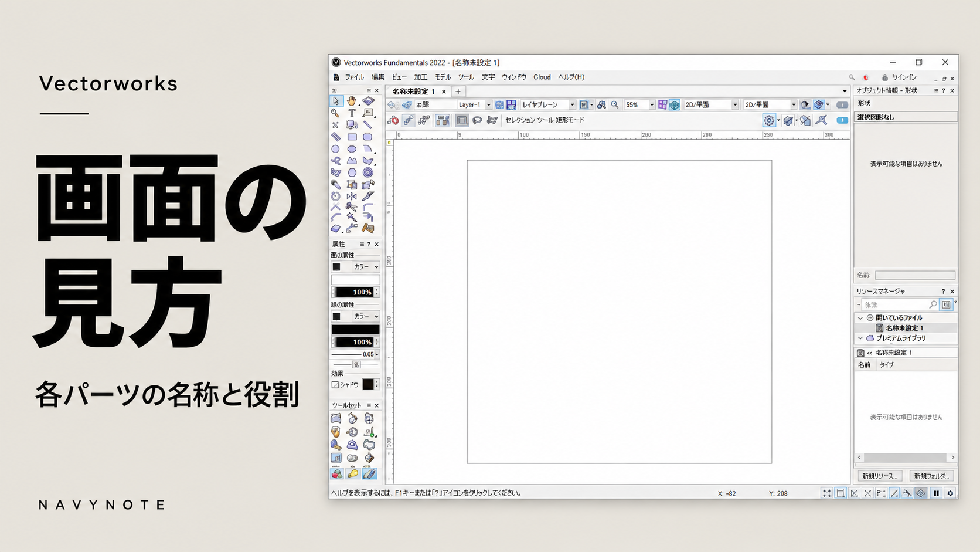Image resolution: width=980 pixels, height=552 pixels.
Task: Open the File menu
Action: 354,77
